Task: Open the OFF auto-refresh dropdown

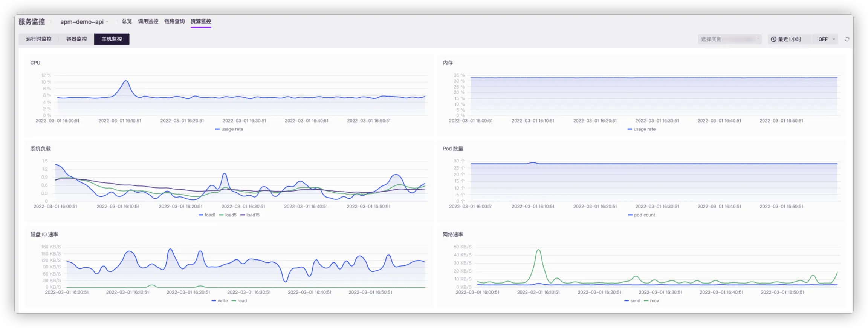Action: (827, 39)
